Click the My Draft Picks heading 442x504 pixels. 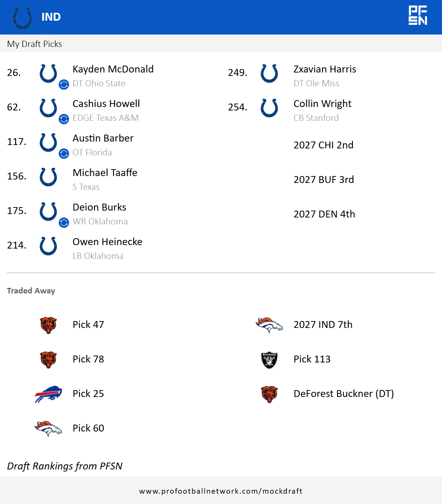click(x=35, y=44)
